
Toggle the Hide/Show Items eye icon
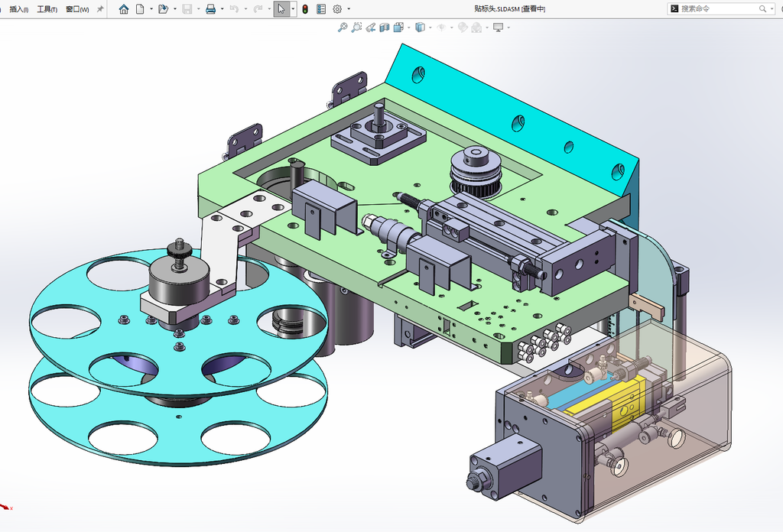point(441,28)
